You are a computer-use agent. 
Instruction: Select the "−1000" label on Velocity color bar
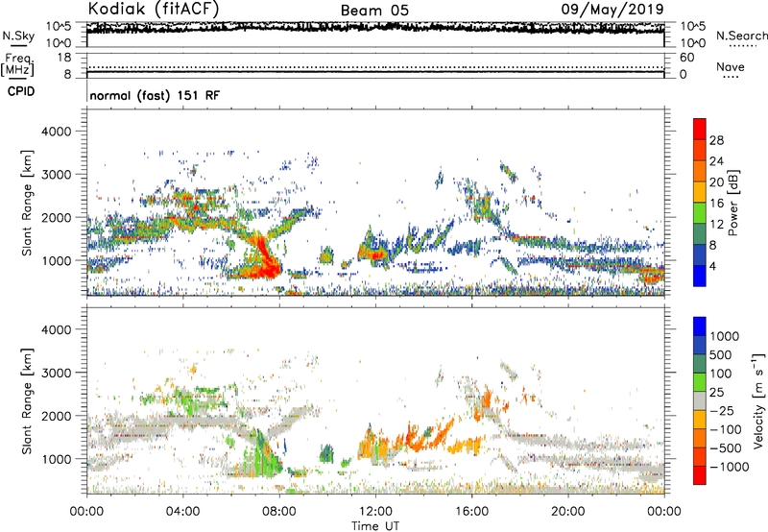tap(730, 467)
